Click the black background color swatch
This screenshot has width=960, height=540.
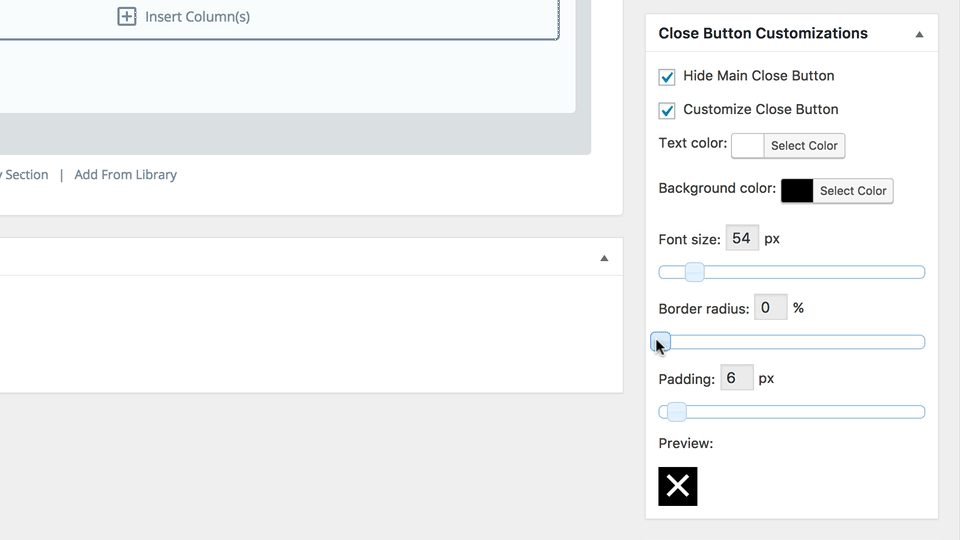tap(797, 191)
